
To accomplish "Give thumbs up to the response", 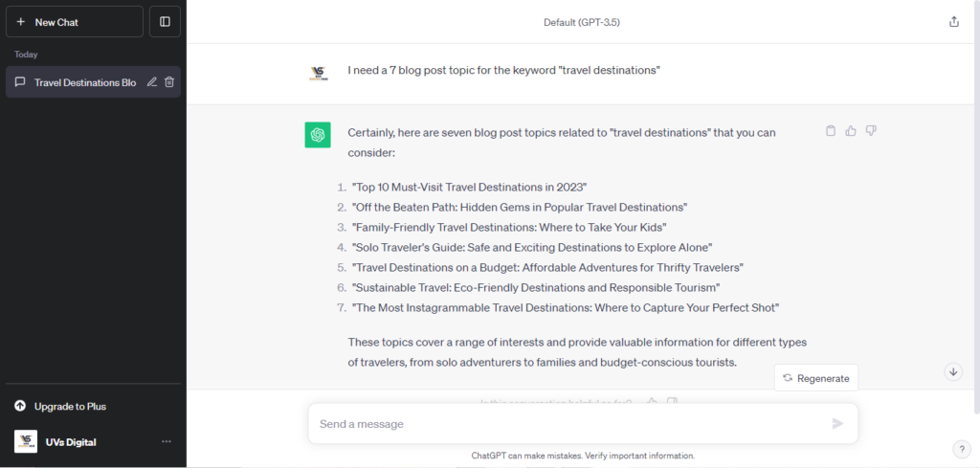I will click(851, 130).
